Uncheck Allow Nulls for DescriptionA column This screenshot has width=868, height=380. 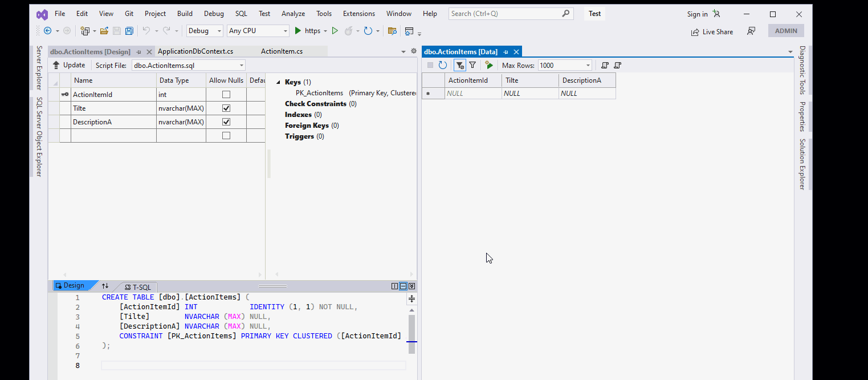tap(226, 122)
